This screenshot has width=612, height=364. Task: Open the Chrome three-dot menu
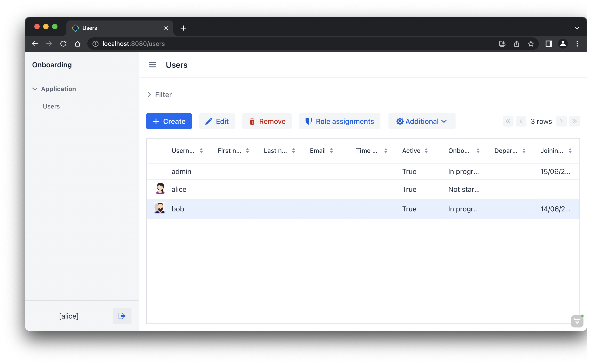(x=577, y=44)
